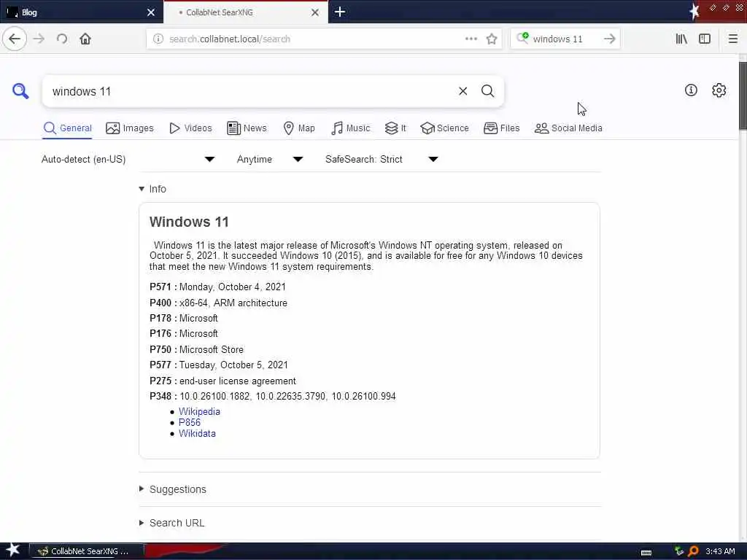Click the 'P750 : Microsoft Store' row

(x=196, y=349)
